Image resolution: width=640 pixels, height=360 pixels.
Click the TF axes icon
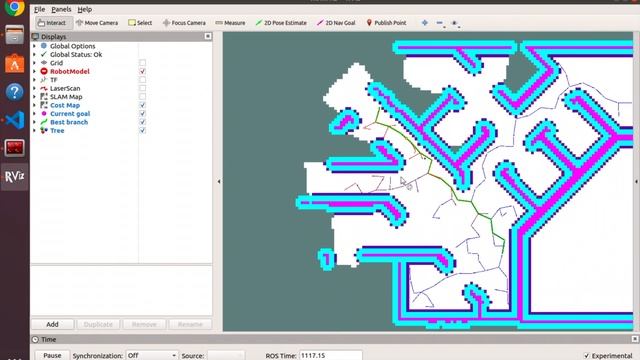(44, 80)
